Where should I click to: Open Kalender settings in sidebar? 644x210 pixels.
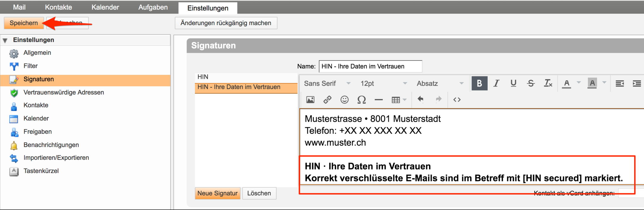(36, 118)
